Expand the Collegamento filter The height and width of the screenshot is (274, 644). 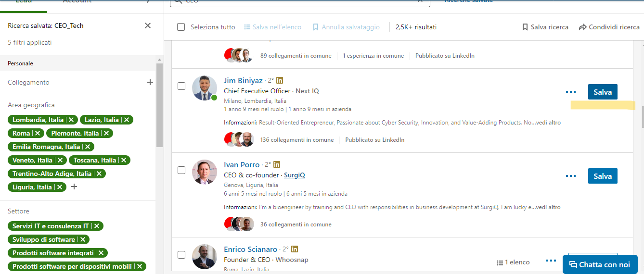coord(150,82)
